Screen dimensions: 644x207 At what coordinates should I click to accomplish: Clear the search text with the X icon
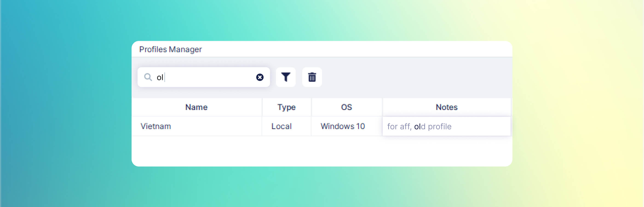click(259, 77)
